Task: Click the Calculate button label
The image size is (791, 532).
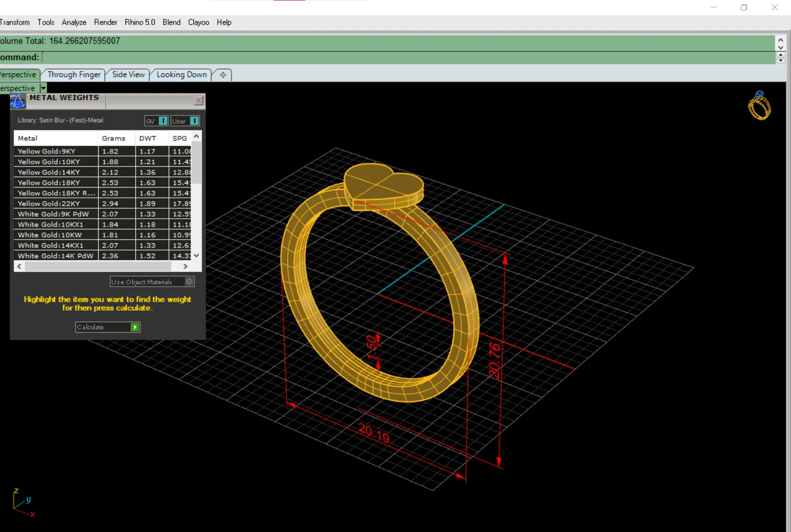Action: pyautogui.click(x=90, y=327)
